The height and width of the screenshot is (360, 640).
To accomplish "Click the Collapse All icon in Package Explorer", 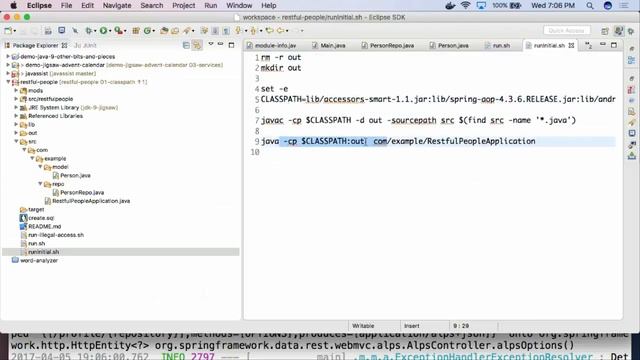I will (186, 45).
